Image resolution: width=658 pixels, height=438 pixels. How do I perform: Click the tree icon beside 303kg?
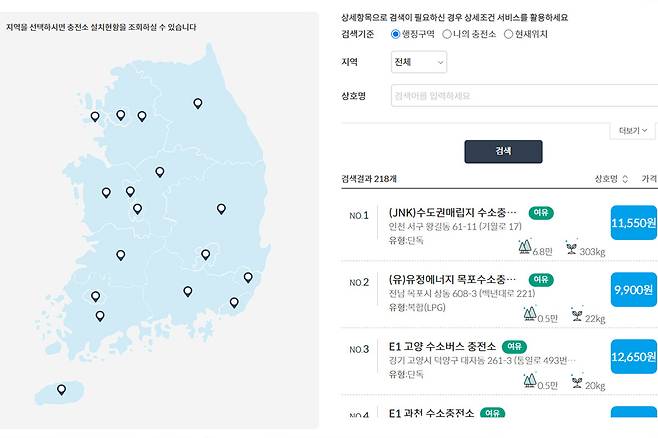[571, 246]
